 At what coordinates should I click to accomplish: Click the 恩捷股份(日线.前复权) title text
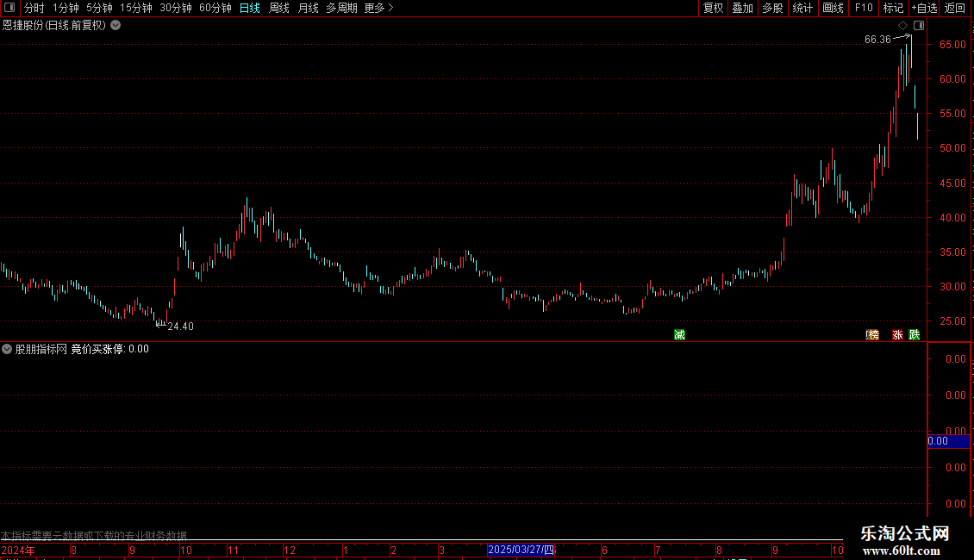click(x=54, y=26)
